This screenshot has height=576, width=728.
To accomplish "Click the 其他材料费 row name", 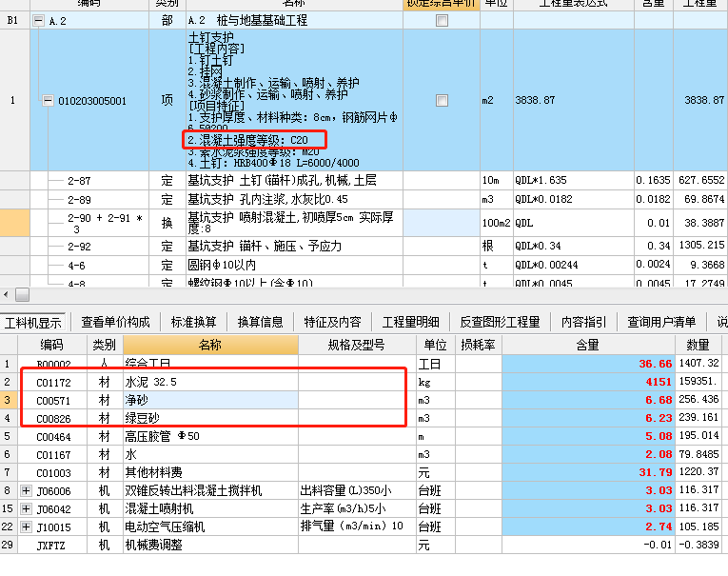I will tap(153, 472).
